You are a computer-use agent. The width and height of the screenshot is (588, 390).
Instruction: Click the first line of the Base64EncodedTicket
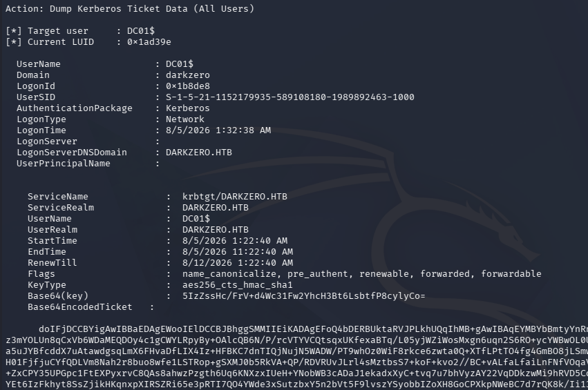[313, 329]
